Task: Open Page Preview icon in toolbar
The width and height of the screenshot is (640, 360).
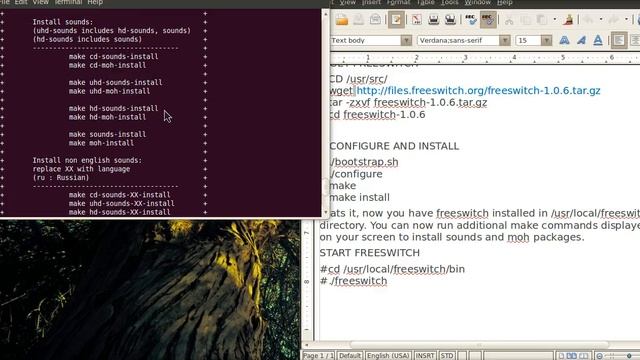Action: pyautogui.click(x=450, y=20)
